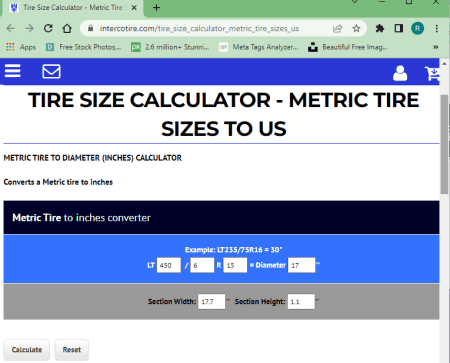450x363 pixels.
Task: Click the Section Height field
Action: pos(301,302)
